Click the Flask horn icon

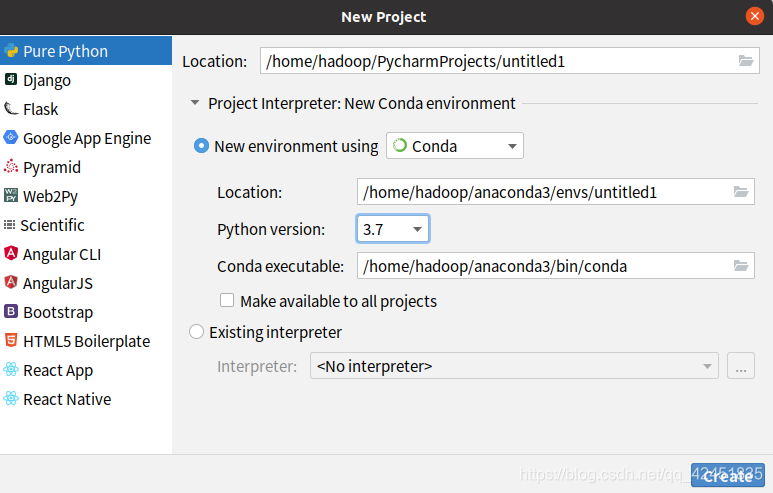pyautogui.click(x=11, y=108)
